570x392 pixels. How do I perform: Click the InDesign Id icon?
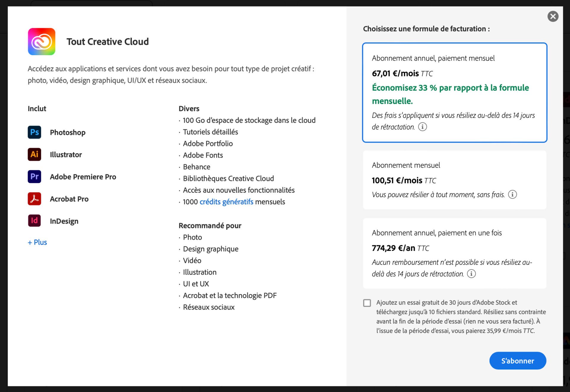pos(34,221)
